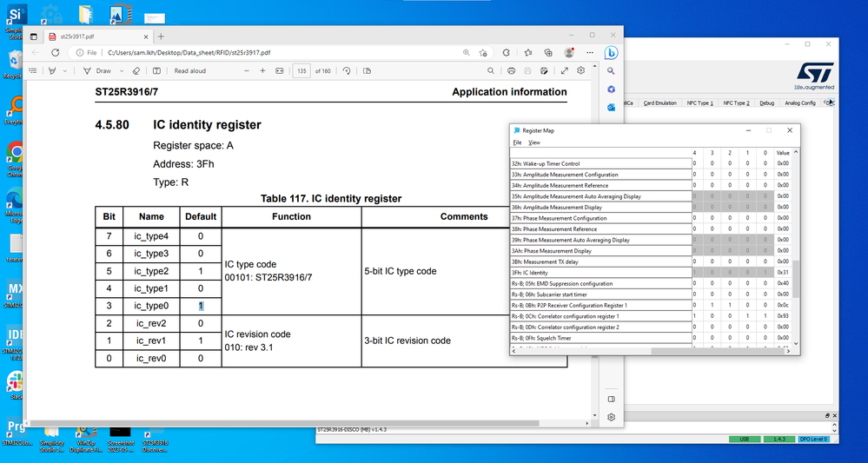Toggle PDF page view layout icon
The image size is (868, 463).
[156, 71]
